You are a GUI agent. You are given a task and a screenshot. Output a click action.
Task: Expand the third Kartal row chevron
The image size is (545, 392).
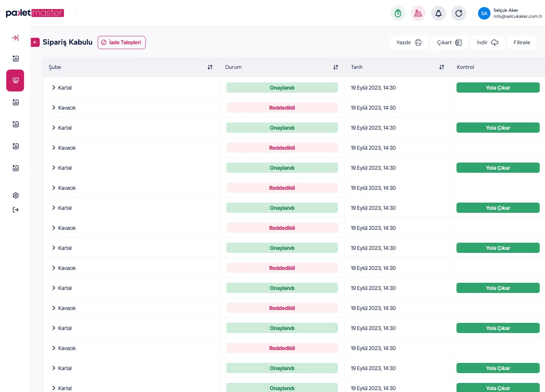point(54,168)
